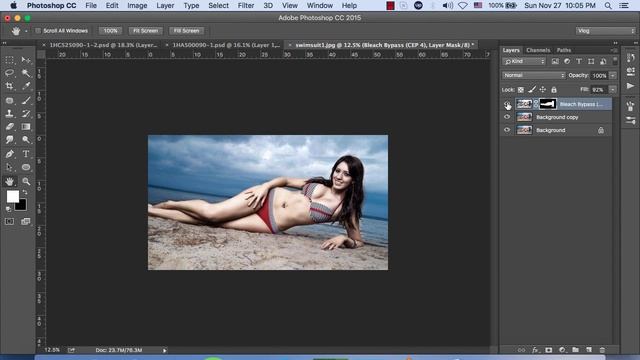Open the Layers panel menu
This screenshot has width=640, height=360.
pyautogui.click(x=614, y=50)
